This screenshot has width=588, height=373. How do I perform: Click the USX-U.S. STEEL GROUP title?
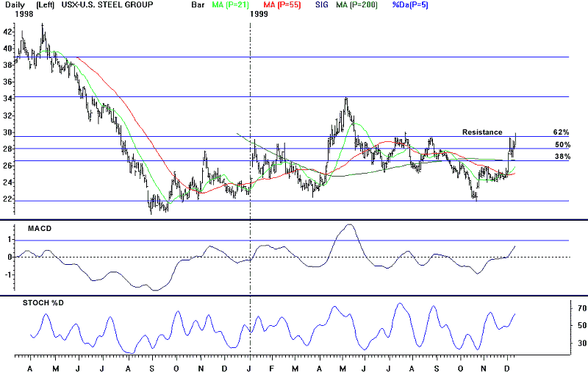click(107, 5)
